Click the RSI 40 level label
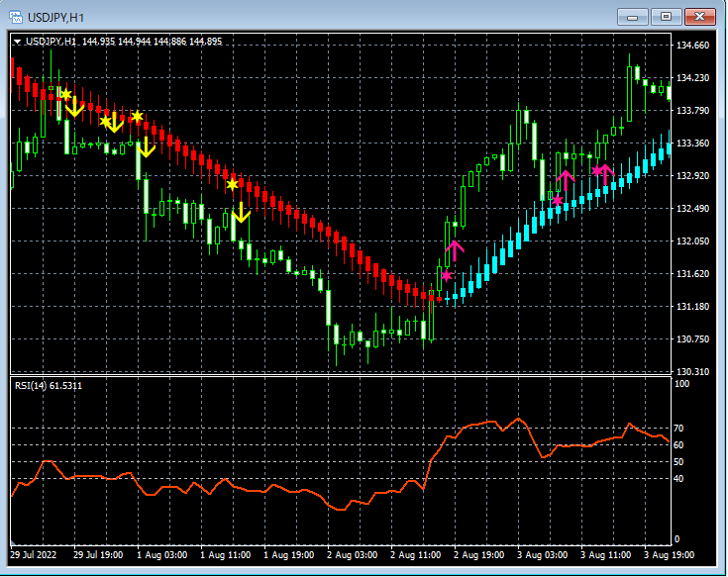Screen dimensions: 728x577 (678, 478)
